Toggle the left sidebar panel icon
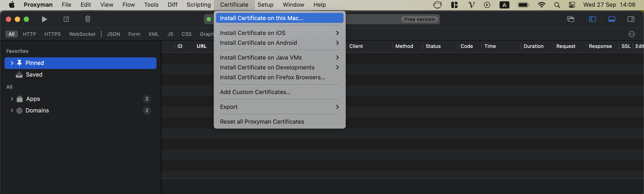The image size is (644, 194). (592, 19)
